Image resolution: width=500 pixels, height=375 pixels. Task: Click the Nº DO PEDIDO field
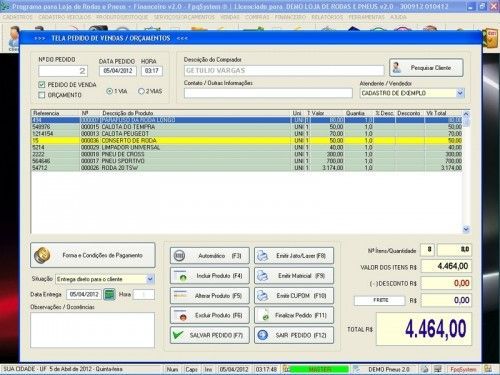(63, 71)
